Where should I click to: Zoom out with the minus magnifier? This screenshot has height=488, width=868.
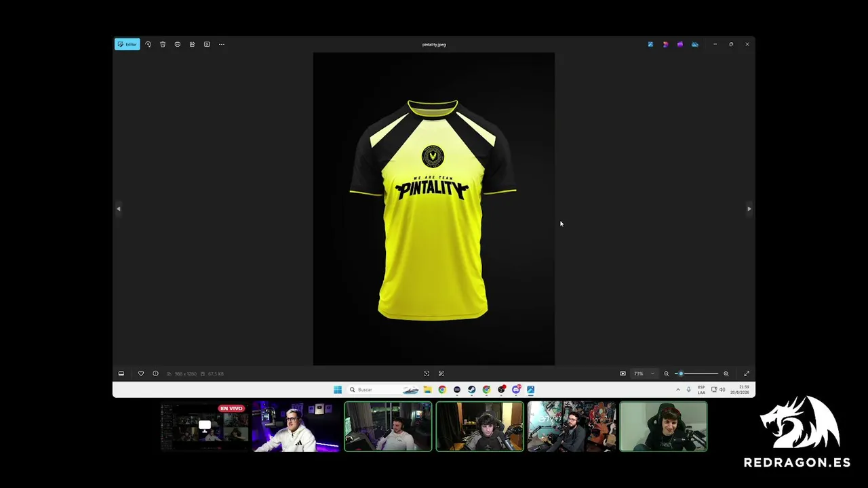point(667,373)
